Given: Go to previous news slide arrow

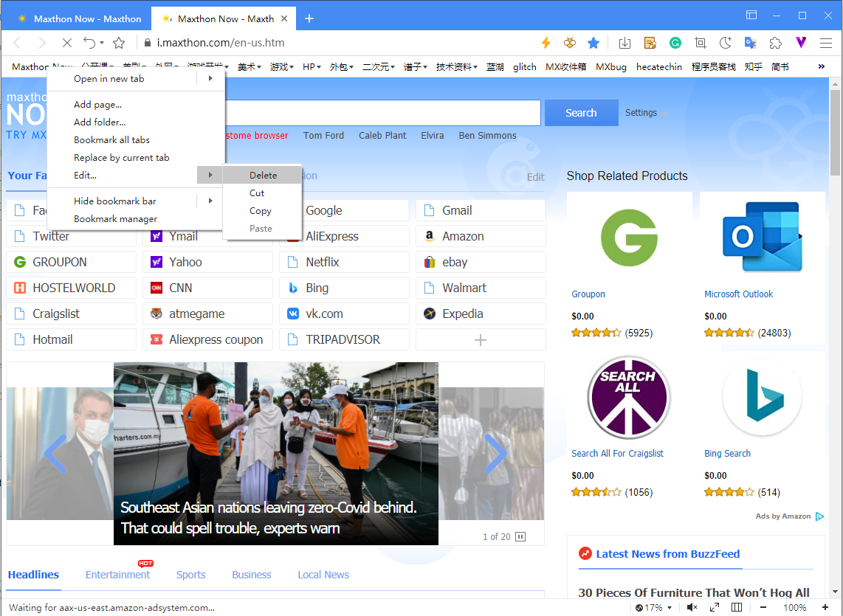Looking at the screenshot, I should pyautogui.click(x=56, y=454).
